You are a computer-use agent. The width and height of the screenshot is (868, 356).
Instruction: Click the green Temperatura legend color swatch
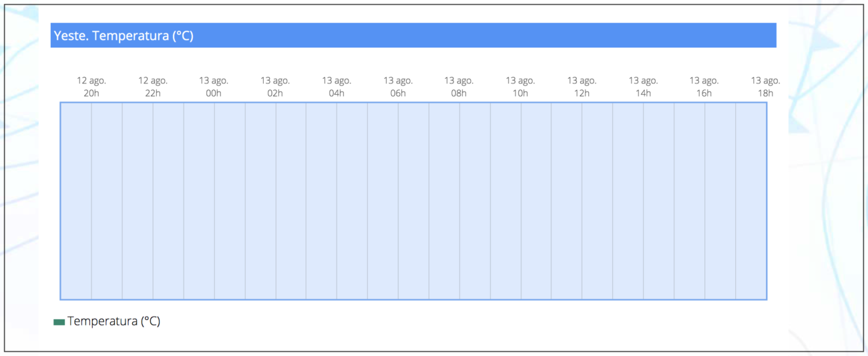(59, 322)
